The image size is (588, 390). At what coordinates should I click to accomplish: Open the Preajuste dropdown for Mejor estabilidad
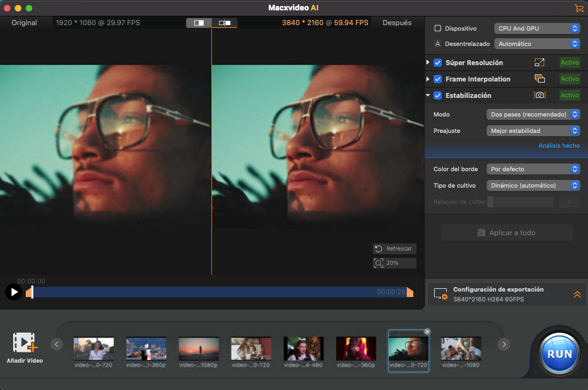point(532,131)
